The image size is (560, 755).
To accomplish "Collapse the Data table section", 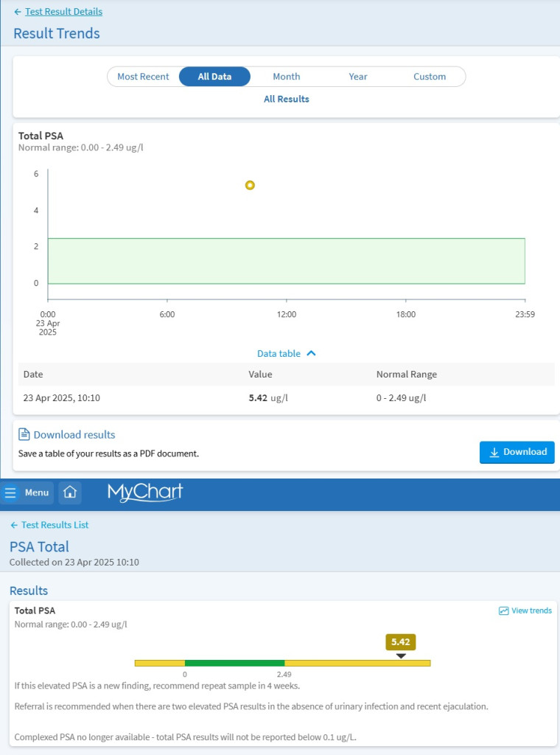I will (286, 353).
